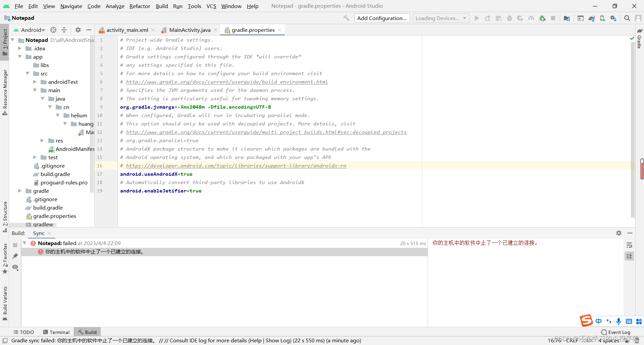The height and width of the screenshot is (345, 644).
Task: Open Project panel settings gear
Action: click(x=78, y=30)
